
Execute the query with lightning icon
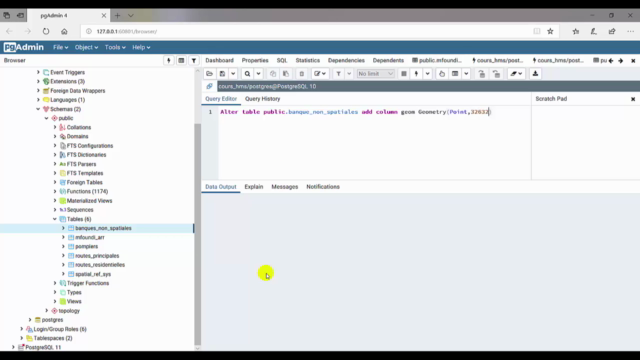[x=416, y=74]
